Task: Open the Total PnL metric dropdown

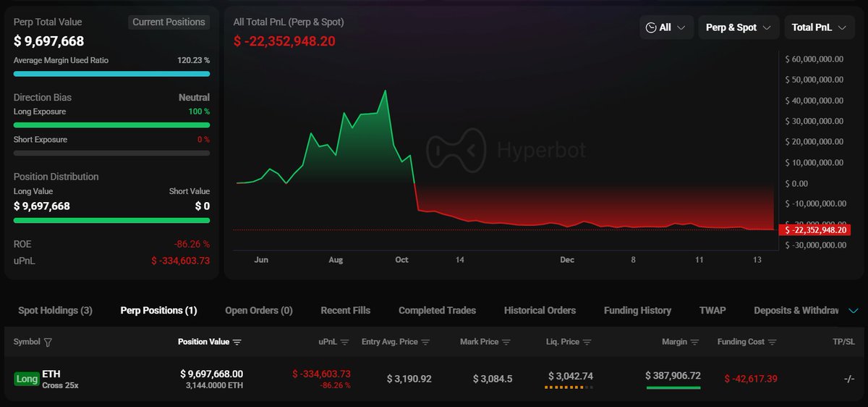Action: [x=819, y=28]
